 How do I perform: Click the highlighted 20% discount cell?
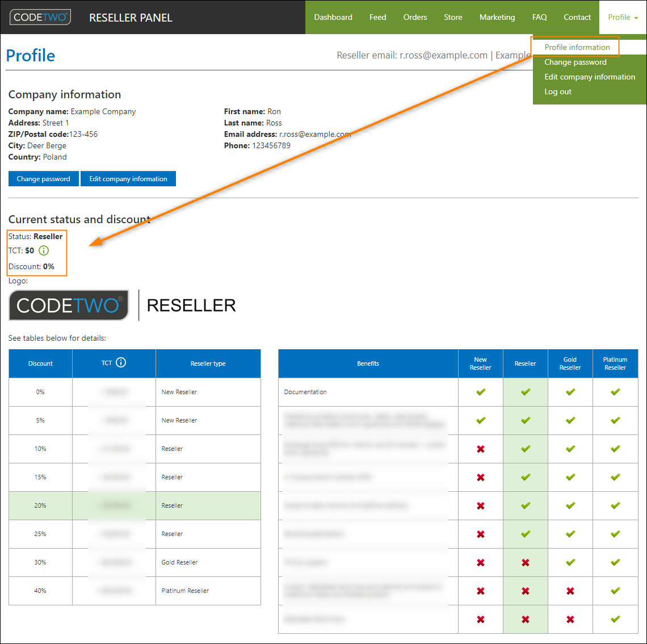(x=40, y=505)
